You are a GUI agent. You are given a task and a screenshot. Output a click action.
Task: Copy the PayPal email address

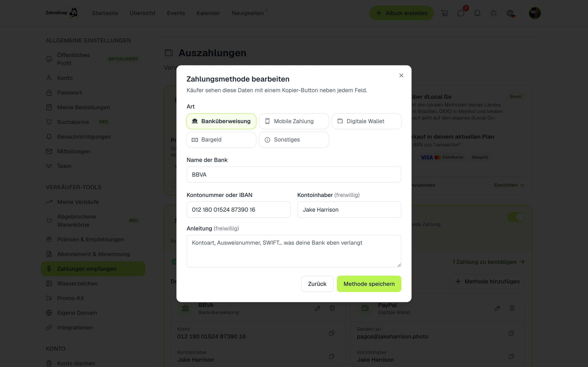511,333
